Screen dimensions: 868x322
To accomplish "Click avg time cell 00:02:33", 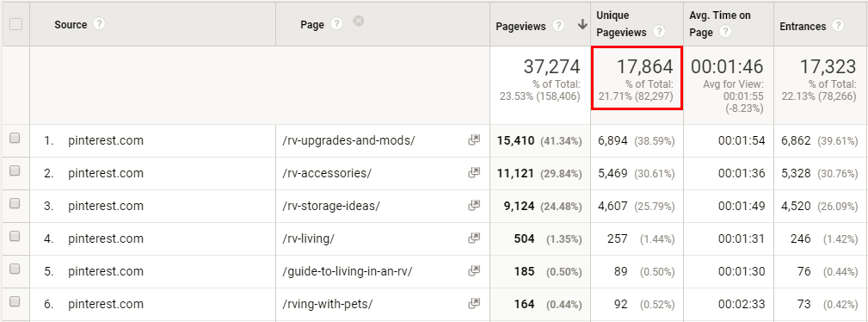I will pyautogui.click(x=742, y=304).
